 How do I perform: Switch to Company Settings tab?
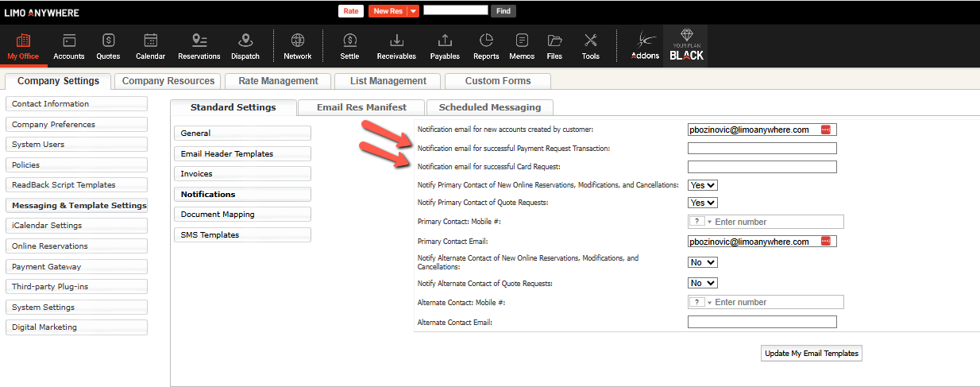click(58, 81)
